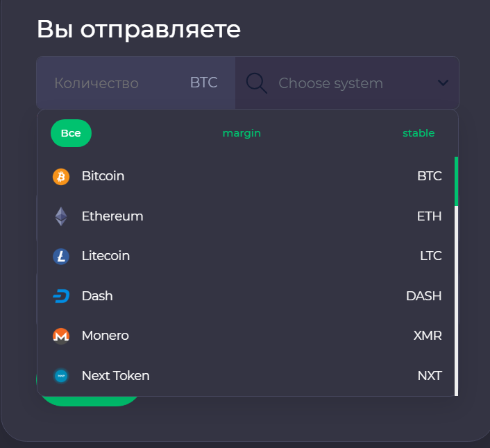The image size is (490, 448).
Task: Focus the Количество amount input field
Action: [111, 83]
